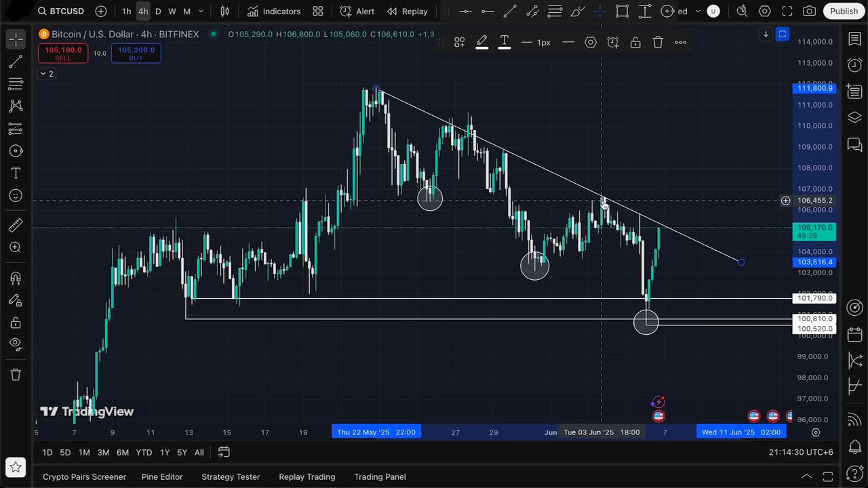Open the BTCUSD symbol search
The height and width of the screenshot is (488, 868).
click(62, 11)
